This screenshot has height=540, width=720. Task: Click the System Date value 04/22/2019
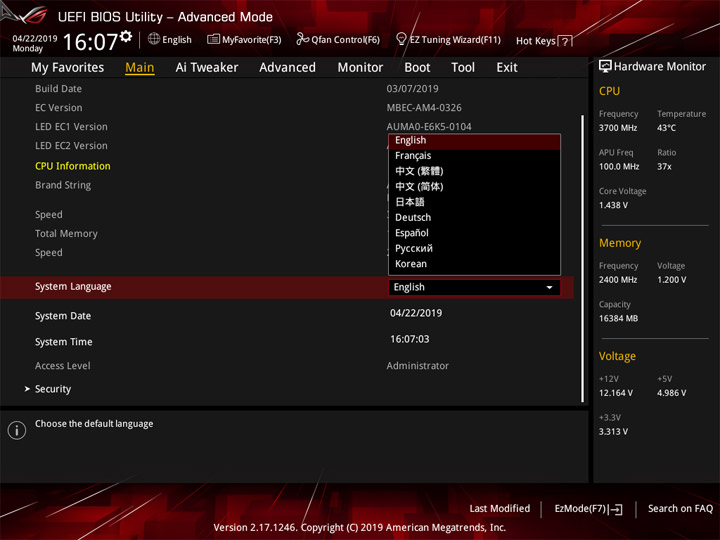coord(416,313)
